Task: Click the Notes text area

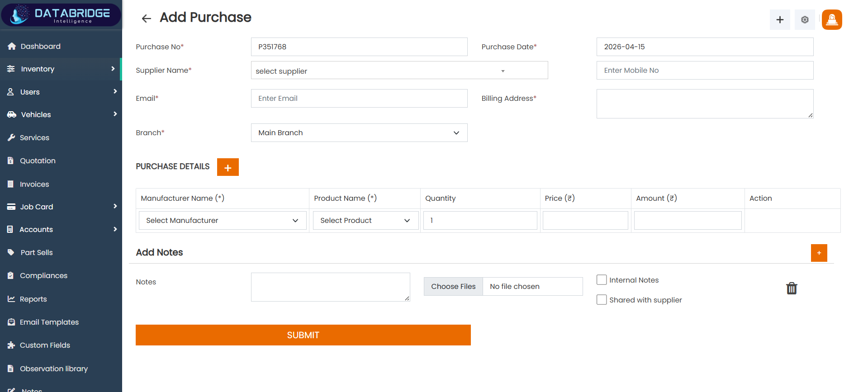Action: [x=330, y=287]
